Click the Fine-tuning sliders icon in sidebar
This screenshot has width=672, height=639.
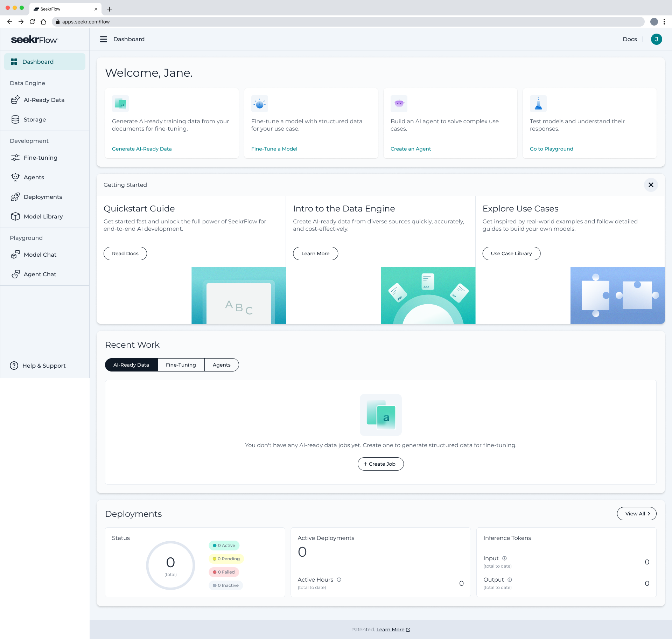(15, 158)
